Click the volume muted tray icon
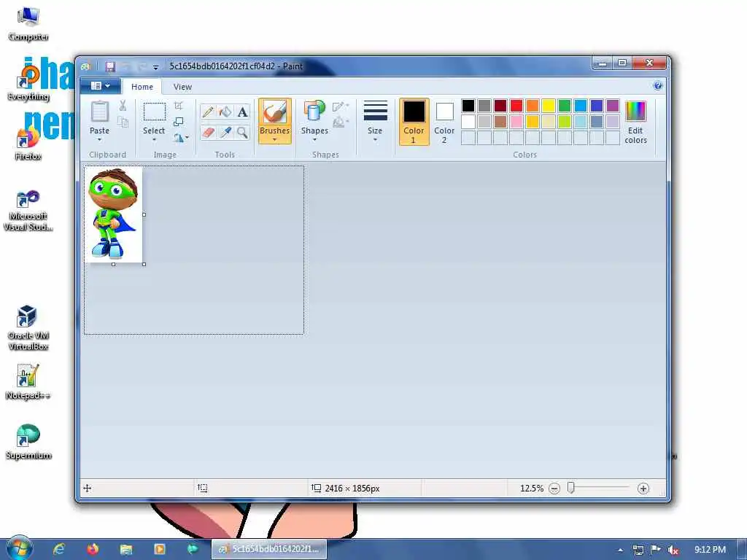 tap(673, 550)
